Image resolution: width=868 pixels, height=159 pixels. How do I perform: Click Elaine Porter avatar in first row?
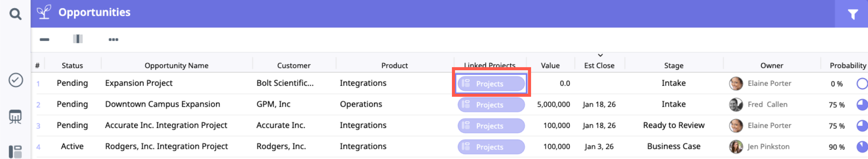click(736, 84)
